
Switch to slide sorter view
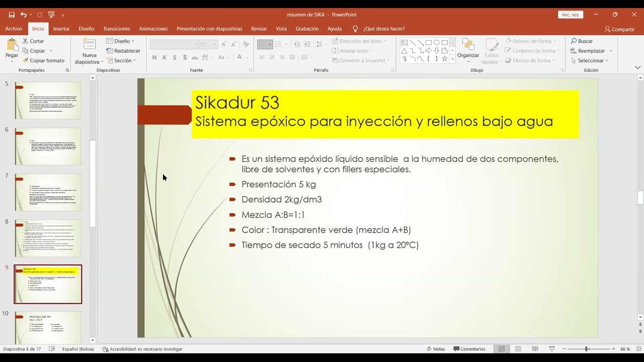518,349
